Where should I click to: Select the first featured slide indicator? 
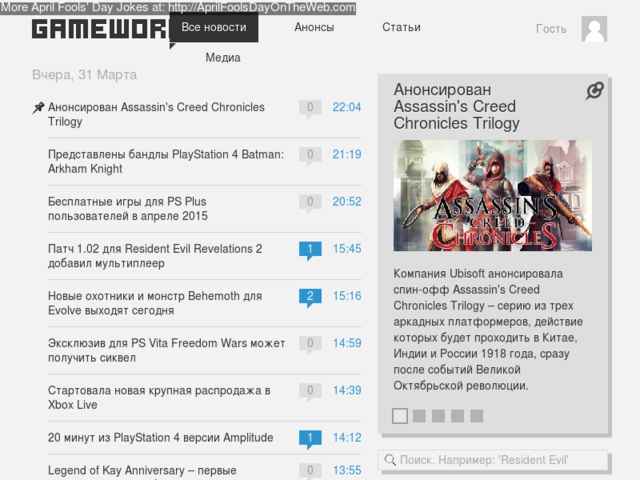coord(400,416)
